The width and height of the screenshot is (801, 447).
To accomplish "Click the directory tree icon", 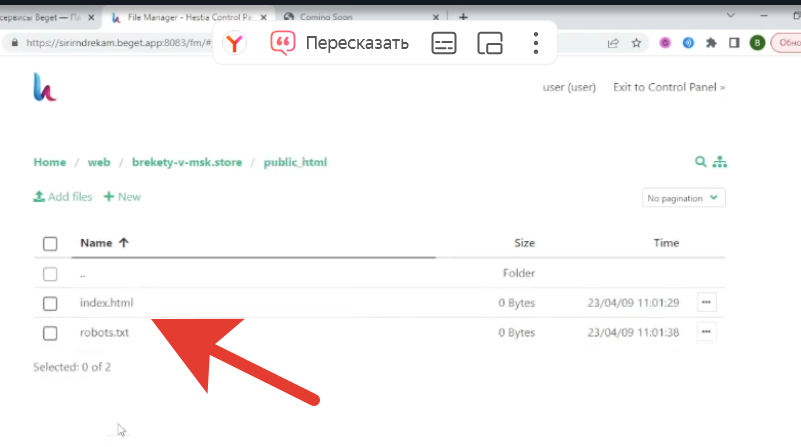I will [719, 162].
